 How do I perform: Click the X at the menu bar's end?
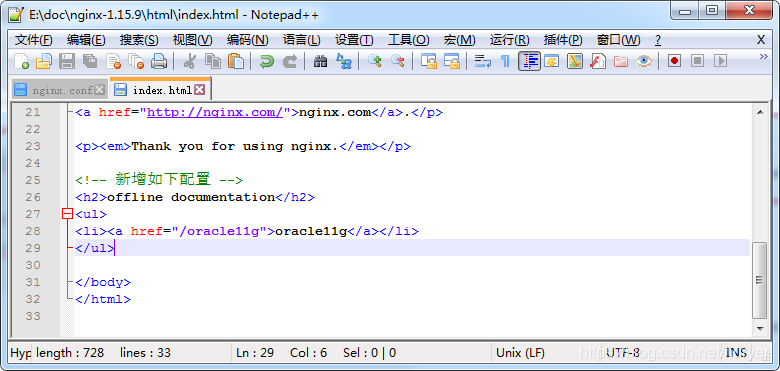(761, 40)
